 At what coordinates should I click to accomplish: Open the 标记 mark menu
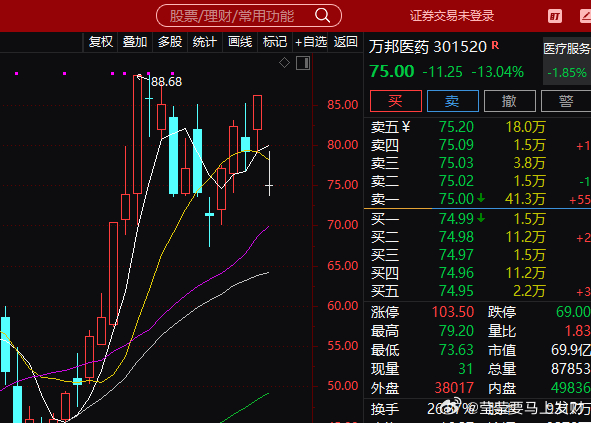click(275, 41)
